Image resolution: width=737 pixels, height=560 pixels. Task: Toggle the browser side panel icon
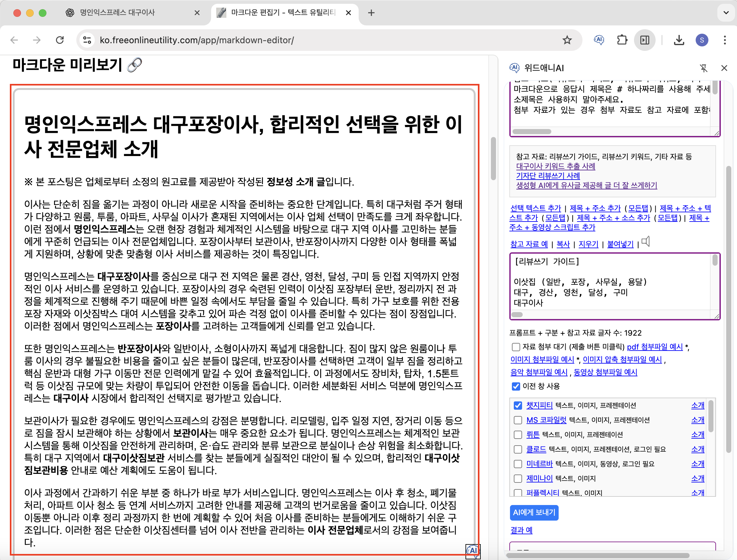tap(644, 40)
